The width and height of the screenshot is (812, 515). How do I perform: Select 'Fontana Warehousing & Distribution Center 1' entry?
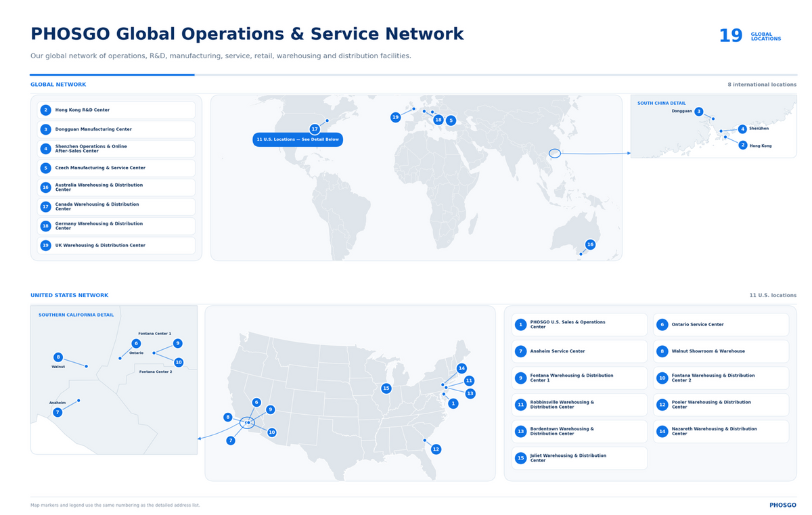pos(579,378)
